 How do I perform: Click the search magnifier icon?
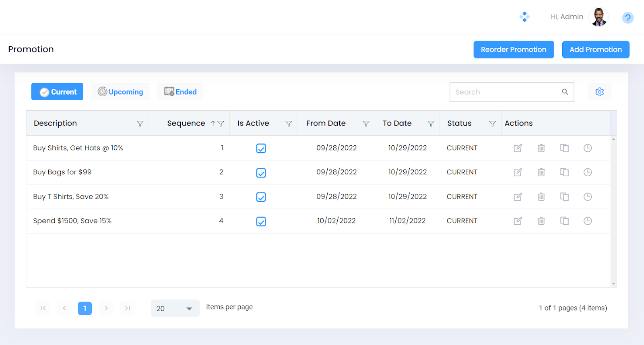(565, 92)
